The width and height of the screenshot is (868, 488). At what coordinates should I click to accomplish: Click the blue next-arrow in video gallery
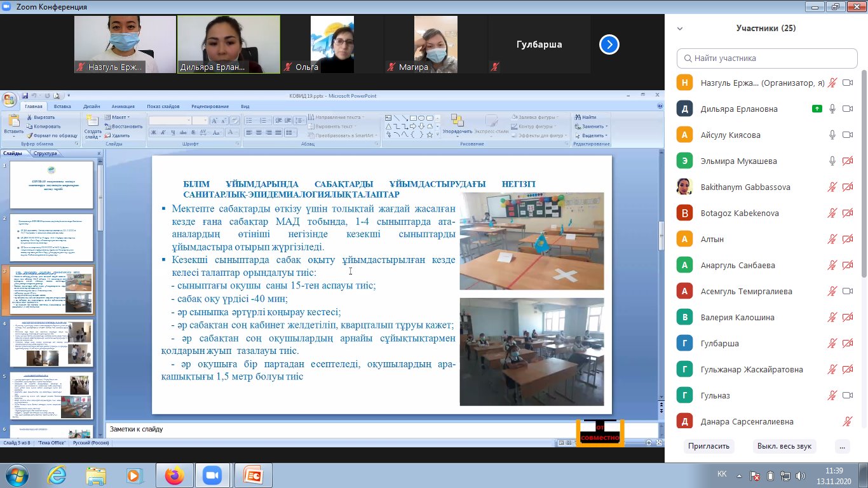click(x=609, y=44)
